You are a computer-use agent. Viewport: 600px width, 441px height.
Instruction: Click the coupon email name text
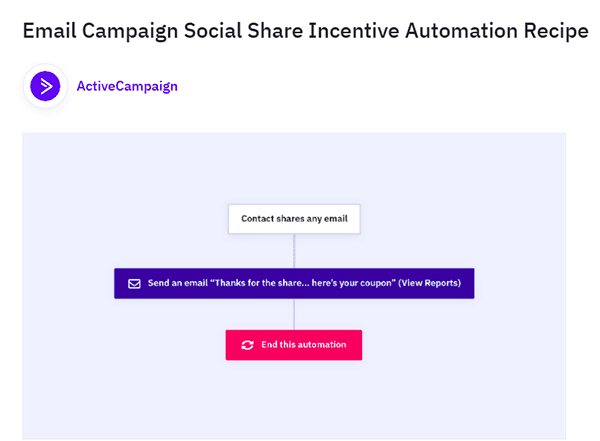click(x=302, y=283)
